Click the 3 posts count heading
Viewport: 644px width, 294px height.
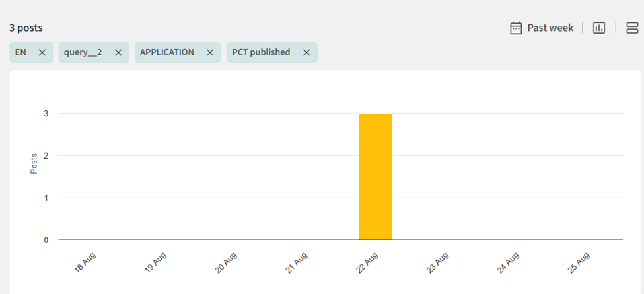click(x=26, y=28)
